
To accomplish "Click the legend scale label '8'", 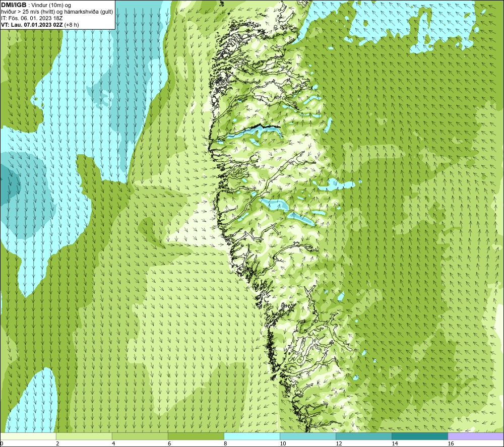I will point(225,443).
